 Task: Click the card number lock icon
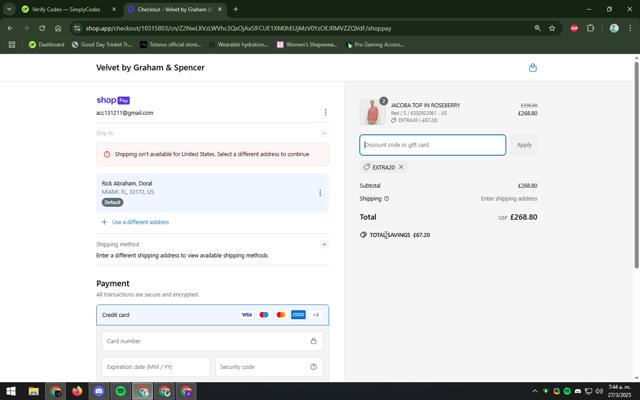313,341
